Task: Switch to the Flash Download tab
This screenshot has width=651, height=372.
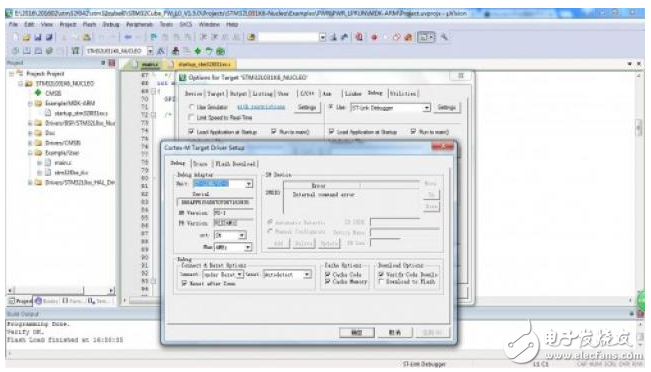Action: pos(235,164)
